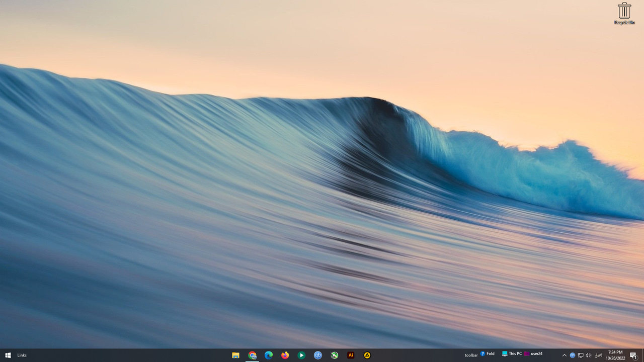Open network settings from the system tray
Image resolution: width=644 pixels, height=362 pixels.
tap(580, 355)
